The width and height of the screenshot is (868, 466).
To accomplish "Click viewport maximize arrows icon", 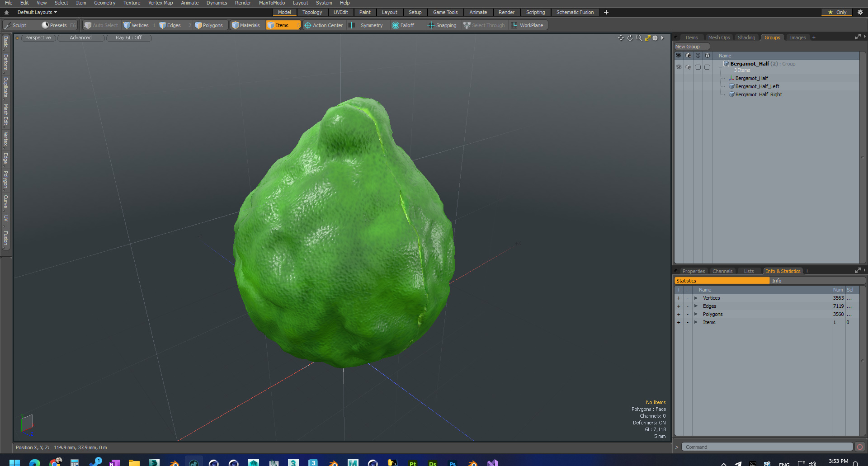I will 647,38.
